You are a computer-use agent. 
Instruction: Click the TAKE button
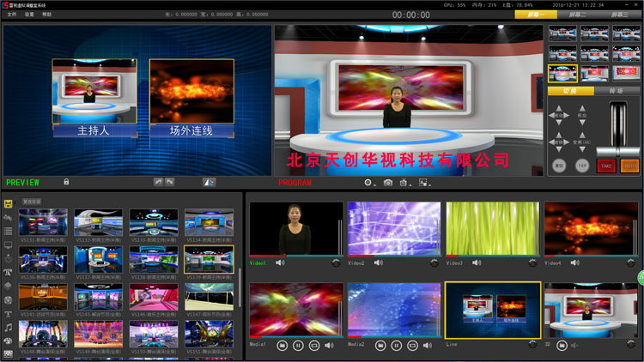coord(606,166)
